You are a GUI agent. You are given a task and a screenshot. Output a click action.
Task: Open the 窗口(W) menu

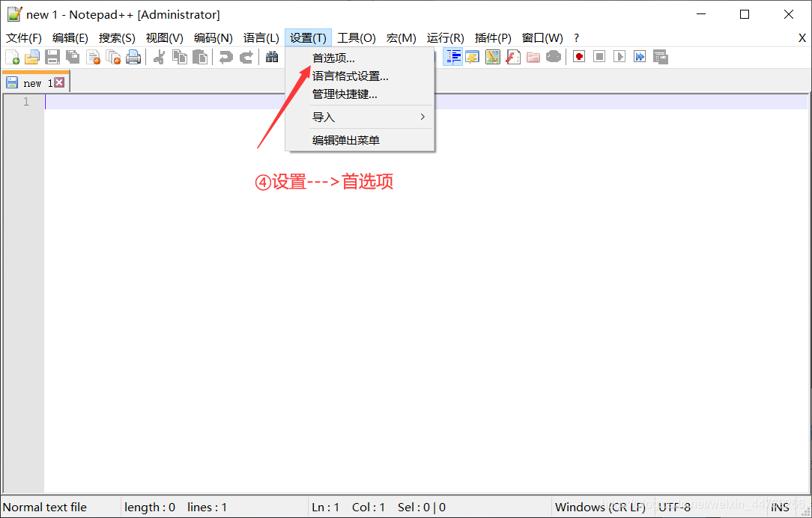pyautogui.click(x=542, y=37)
